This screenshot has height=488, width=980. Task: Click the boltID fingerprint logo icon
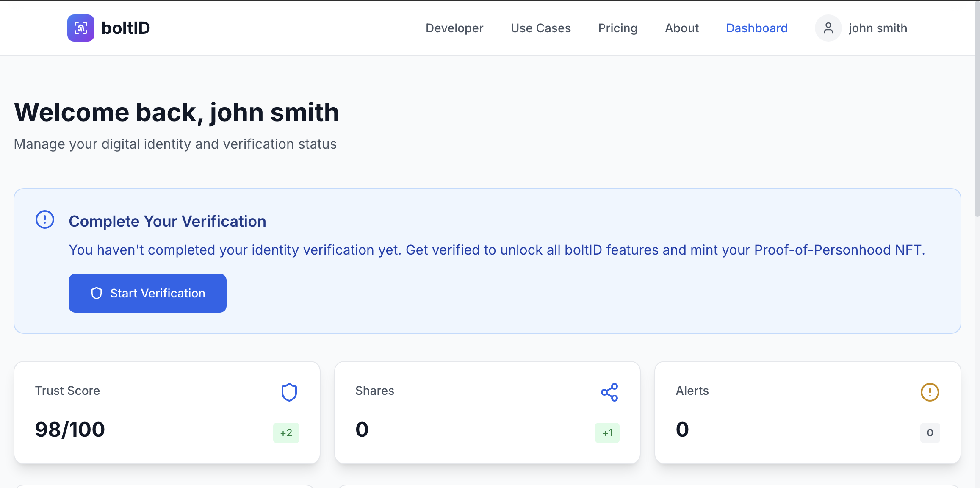point(80,28)
